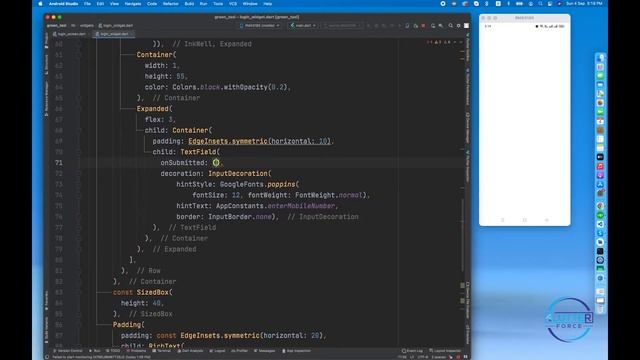Switch to login_screen.dart editor tab
The width and height of the screenshot is (640, 360).
coord(69,34)
